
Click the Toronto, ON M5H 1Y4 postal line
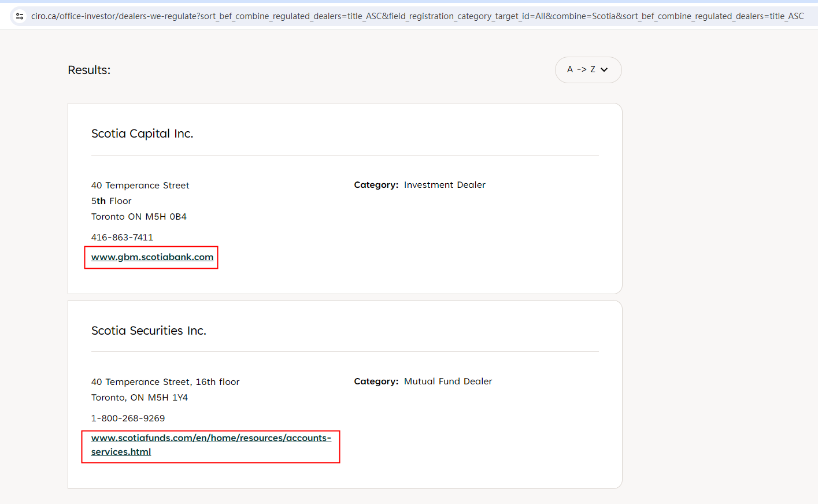[139, 398]
